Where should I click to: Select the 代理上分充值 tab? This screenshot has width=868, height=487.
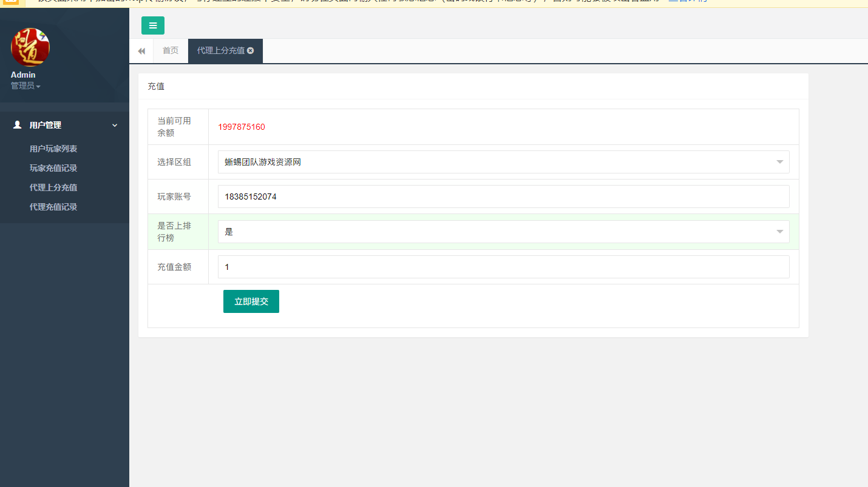220,51
